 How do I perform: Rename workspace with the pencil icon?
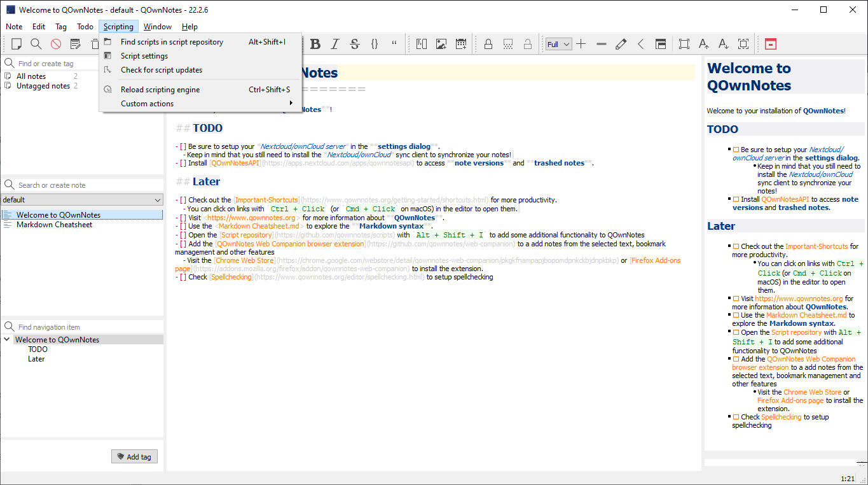tap(621, 44)
